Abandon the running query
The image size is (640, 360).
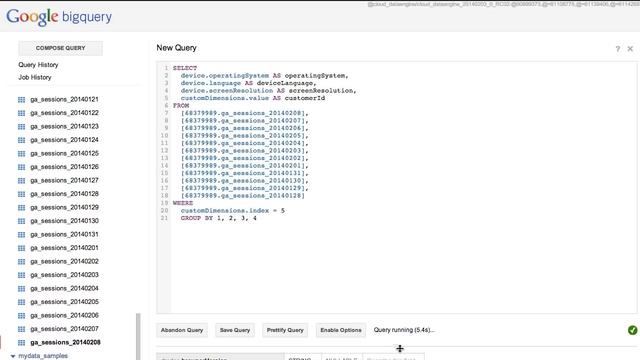pyautogui.click(x=182, y=330)
